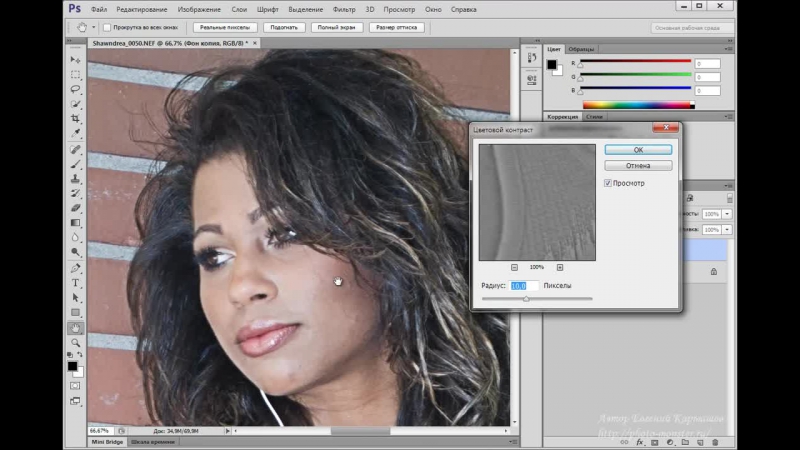Expand the collapsed panel dock arrows
The height and width of the screenshot is (450, 800).
(x=537, y=40)
